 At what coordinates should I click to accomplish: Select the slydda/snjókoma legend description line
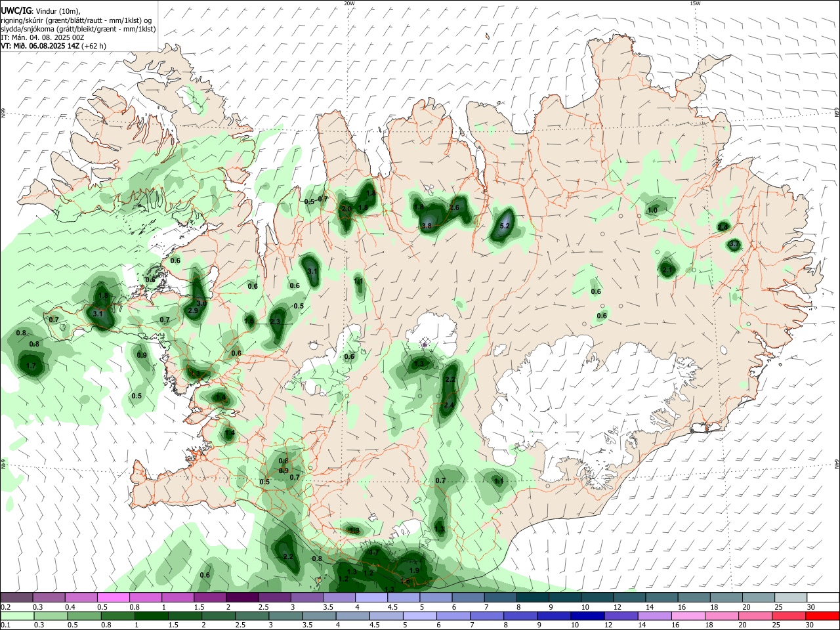(x=78, y=29)
